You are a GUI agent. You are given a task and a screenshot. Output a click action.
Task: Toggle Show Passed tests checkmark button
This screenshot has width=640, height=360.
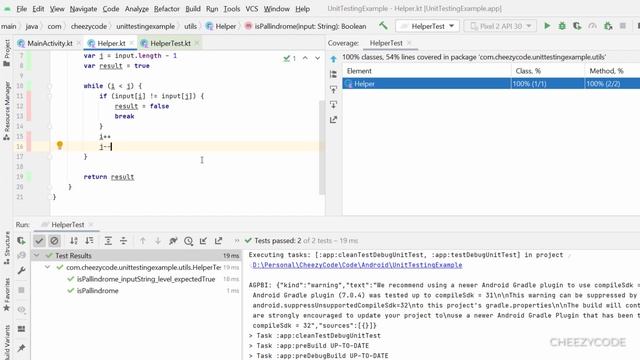tap(39, 241)
